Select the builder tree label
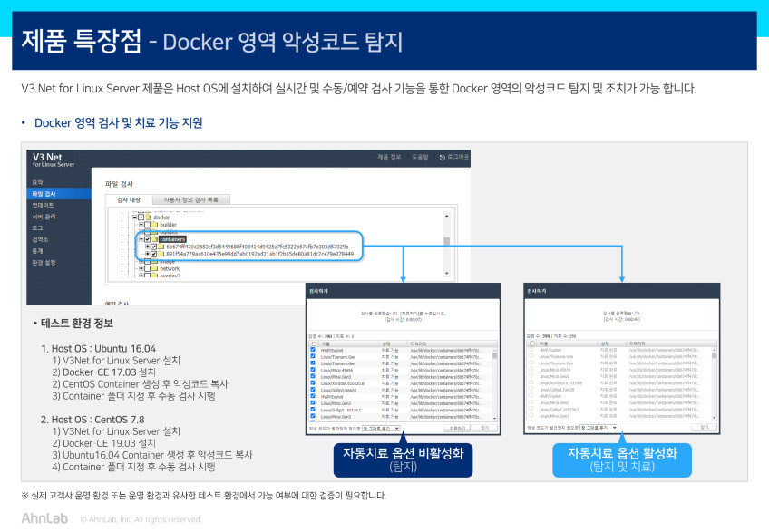769x532 pixels. click(168, 225)
